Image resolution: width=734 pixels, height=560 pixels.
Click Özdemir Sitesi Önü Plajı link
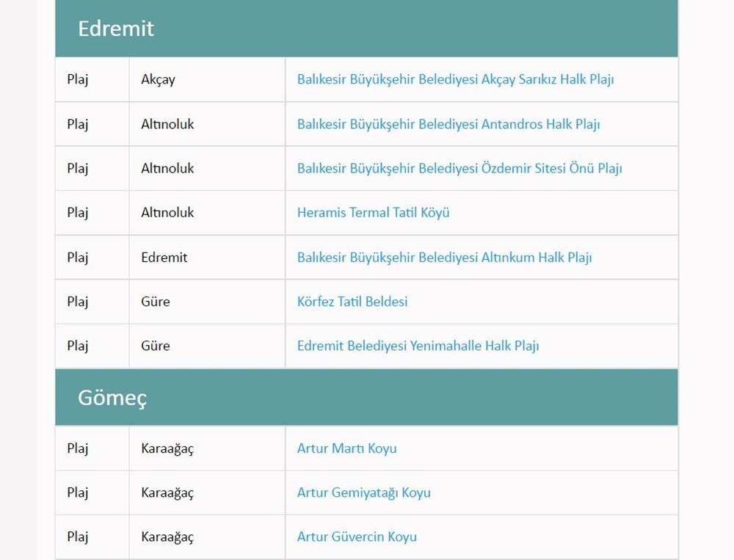pyautogui.click(x=459, y=168)
